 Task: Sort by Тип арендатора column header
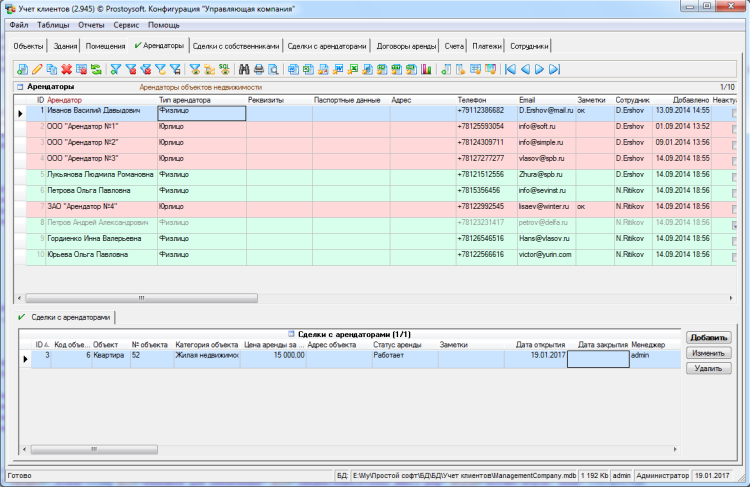click(x=200, y=100)
